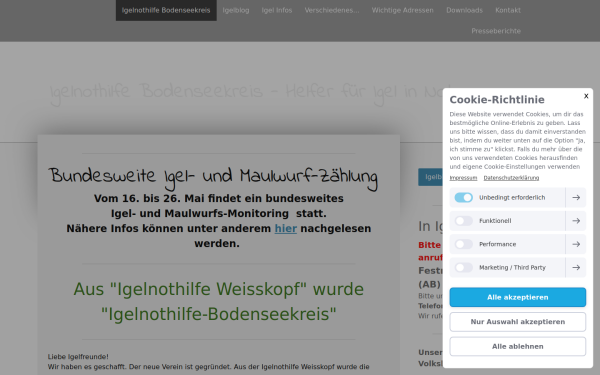
Task: Expand Funktionell details arrow
Action: [x=576, y=221]
